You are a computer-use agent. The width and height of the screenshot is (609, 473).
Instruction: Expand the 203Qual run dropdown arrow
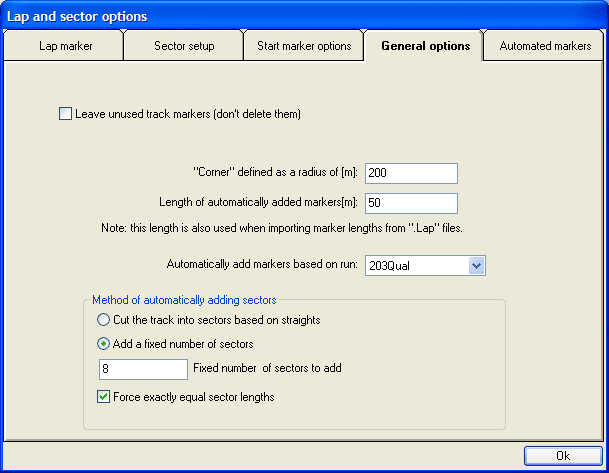pos(476,265)
